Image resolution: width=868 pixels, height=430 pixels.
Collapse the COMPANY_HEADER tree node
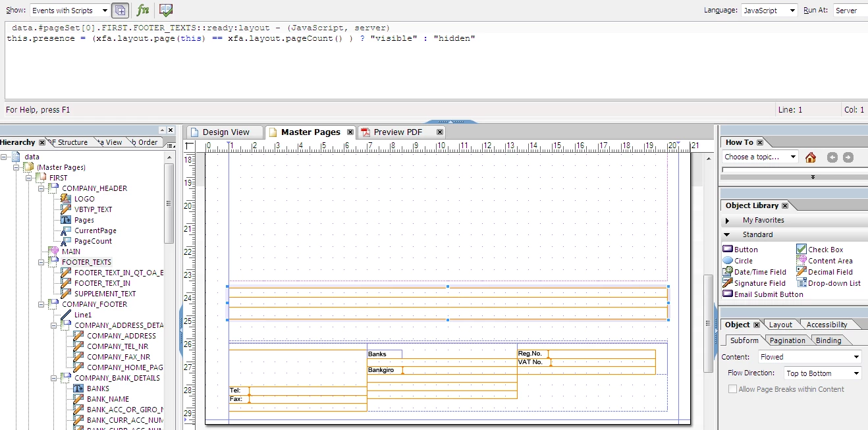(41, 188)
